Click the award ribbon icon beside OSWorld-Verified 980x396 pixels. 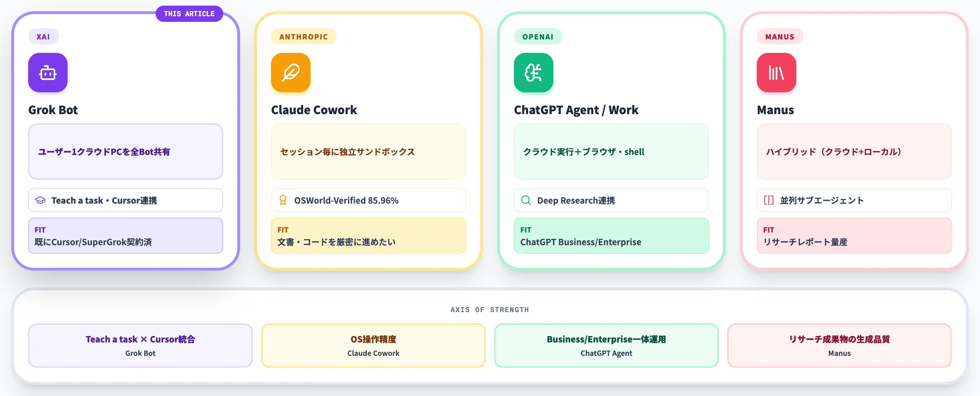(x=283, y=200)
